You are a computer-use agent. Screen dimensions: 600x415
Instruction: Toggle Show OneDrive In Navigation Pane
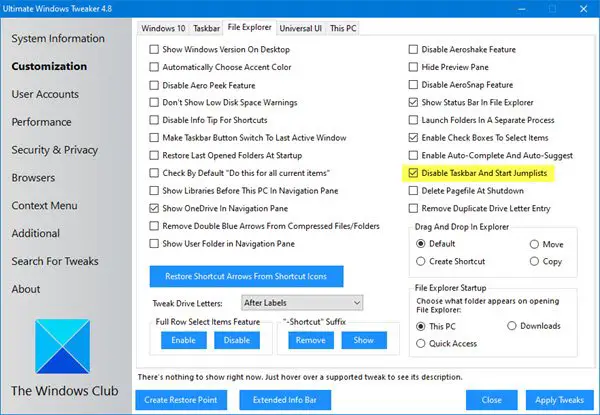tap(154, 208)
